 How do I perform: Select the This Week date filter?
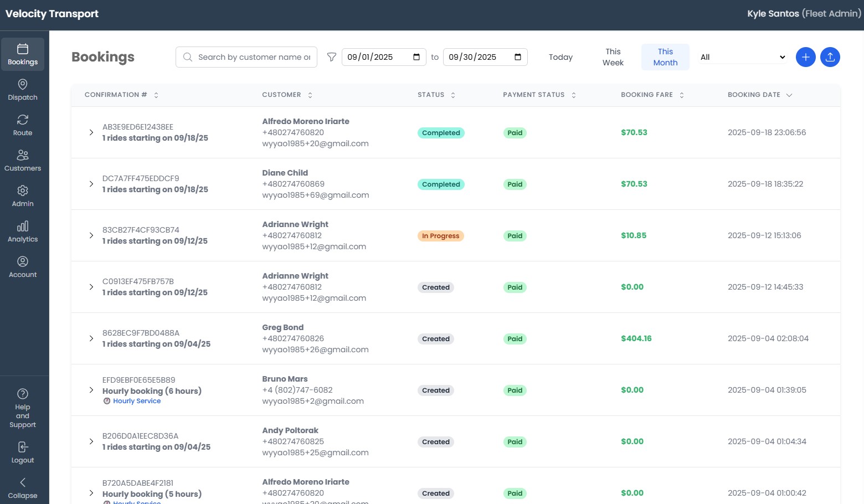click(x=613, y=57)
